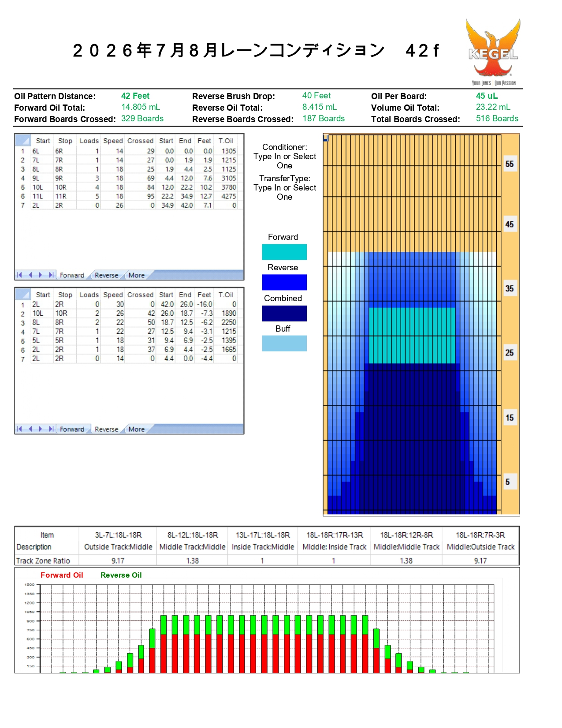The width and height of the screenshot is (562, 728).
Task: Click previous-sheet arrow in forward table
Action: (30, 275)
